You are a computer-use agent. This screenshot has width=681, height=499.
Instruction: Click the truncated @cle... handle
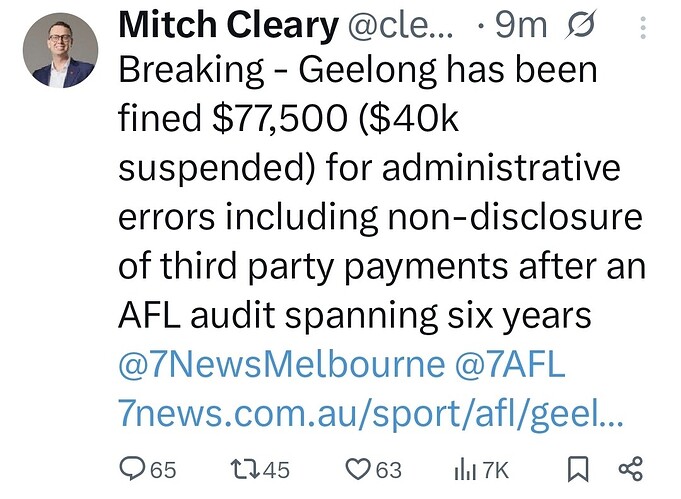point(401,26)
